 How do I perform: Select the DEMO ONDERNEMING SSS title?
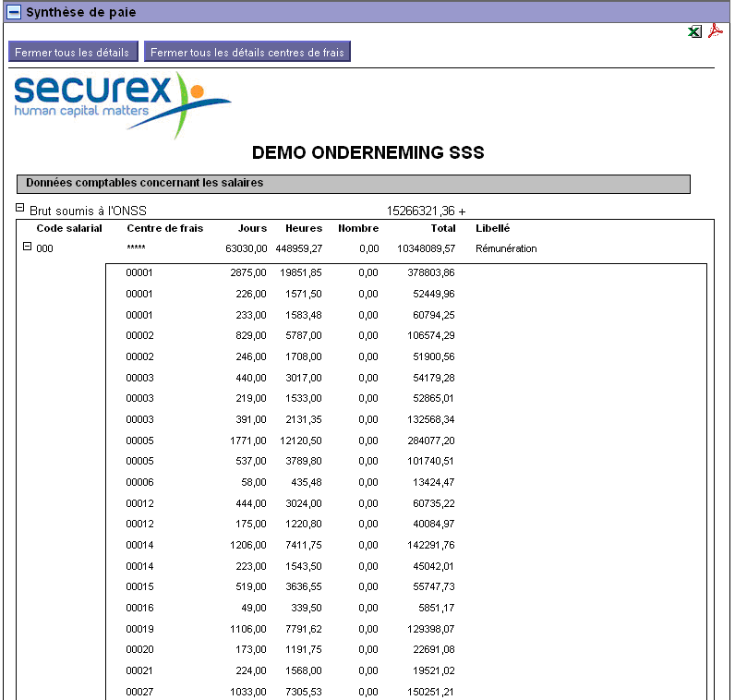click(x=368, y=153)
